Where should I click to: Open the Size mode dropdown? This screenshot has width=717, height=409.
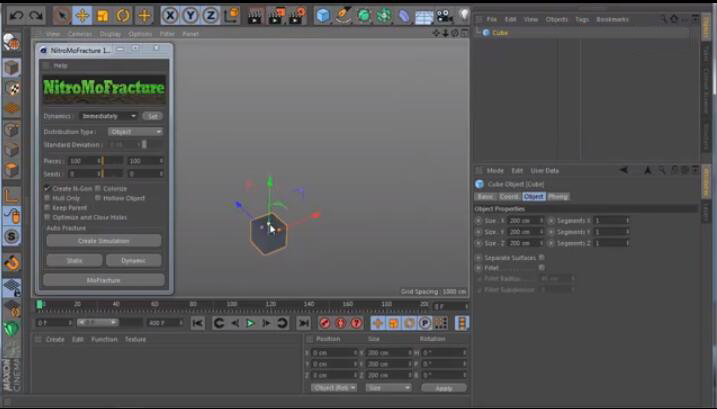(x=388, y=387)
